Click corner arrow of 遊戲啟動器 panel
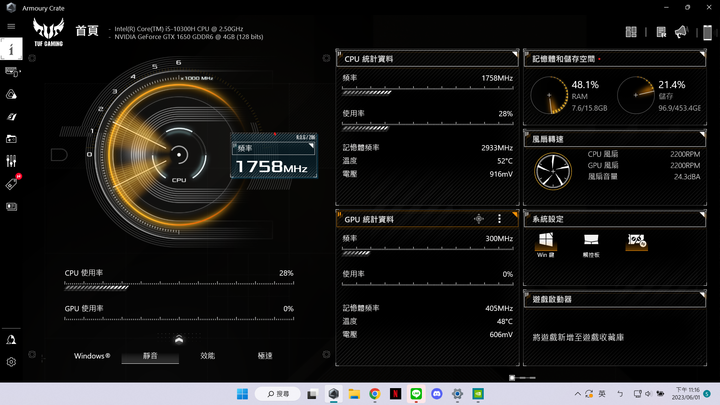720x405 pixels. click(x=702, y=294)
